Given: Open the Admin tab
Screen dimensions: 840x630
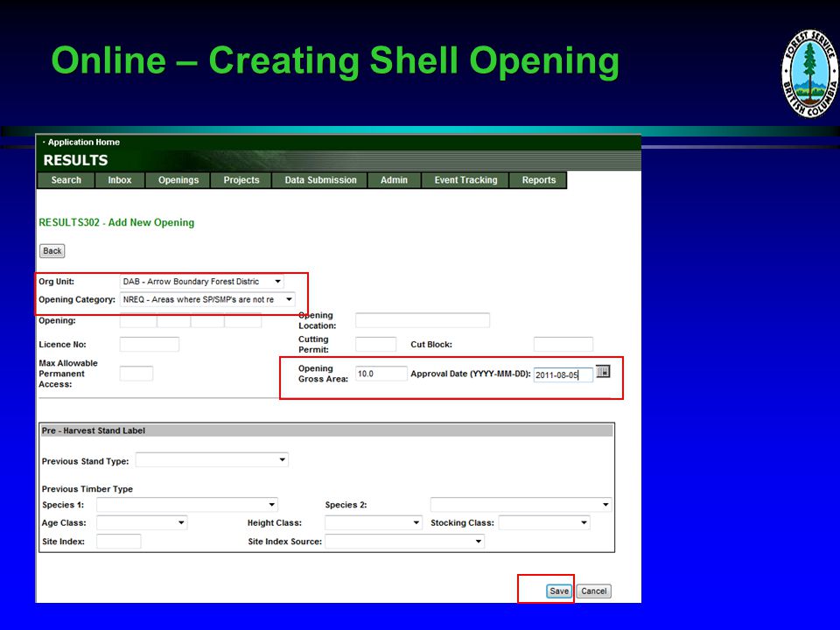Looking at the screenshot, I should coord(395,180).
